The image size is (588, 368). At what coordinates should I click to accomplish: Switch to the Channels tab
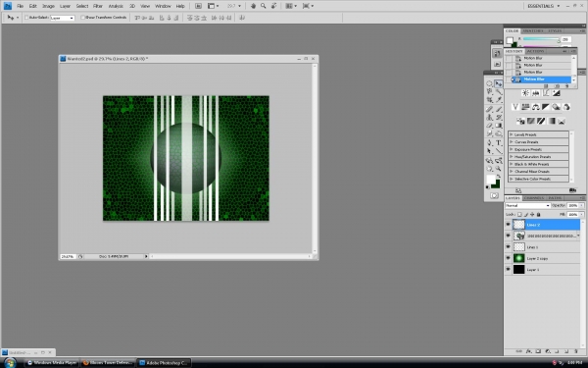(534, 198)
